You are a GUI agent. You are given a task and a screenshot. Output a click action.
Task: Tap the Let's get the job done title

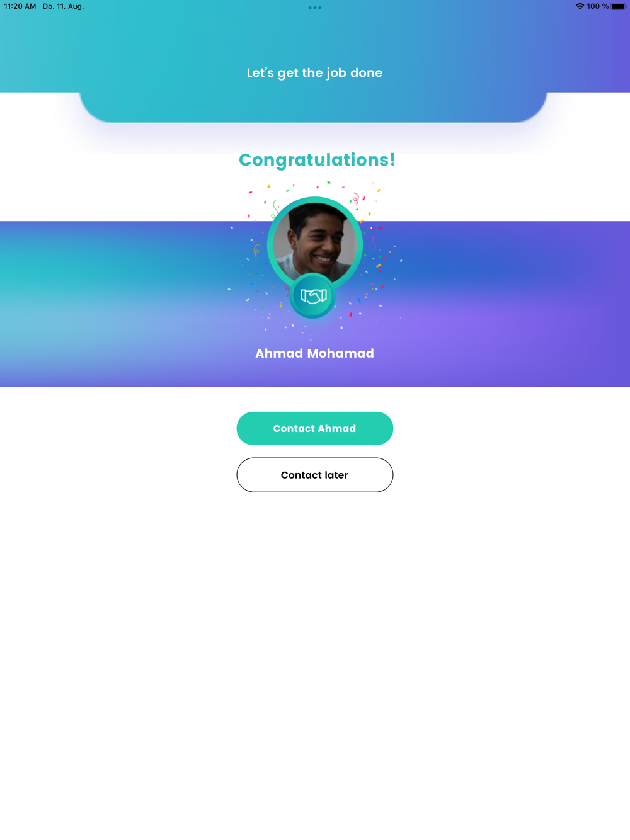(314, 72)
